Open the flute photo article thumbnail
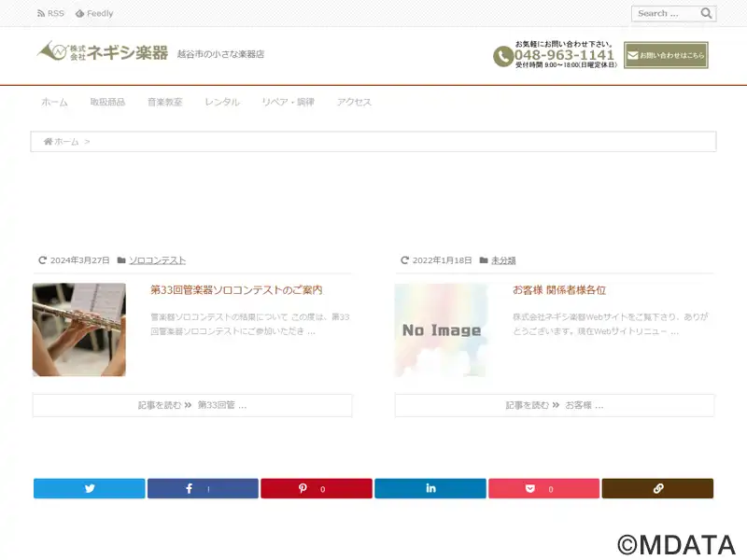The image size is (747, 560). 79,329
